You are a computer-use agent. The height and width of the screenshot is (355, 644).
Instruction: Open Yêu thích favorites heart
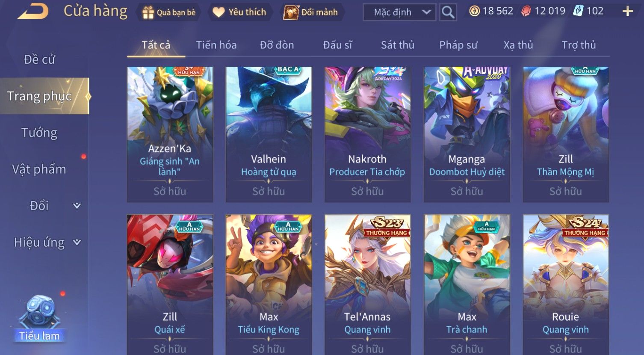point(239,12)
